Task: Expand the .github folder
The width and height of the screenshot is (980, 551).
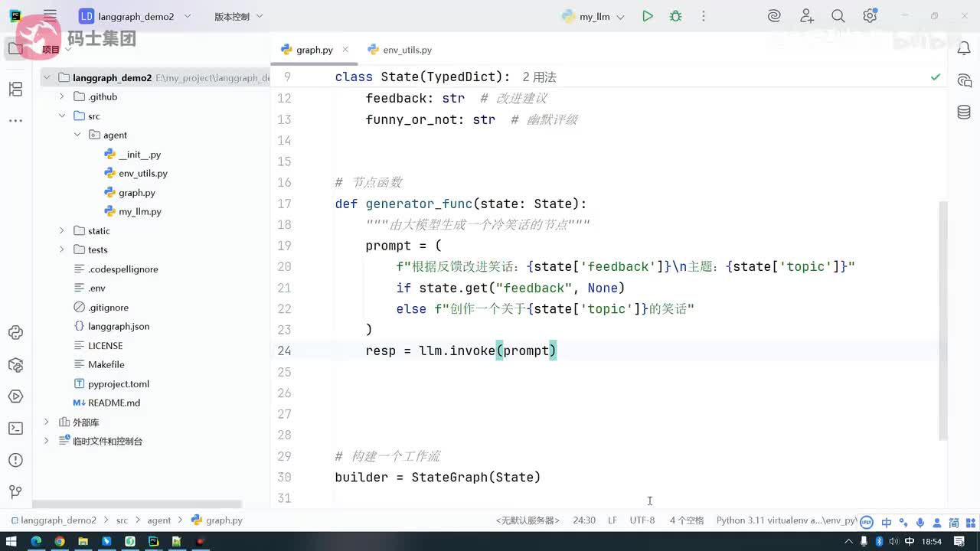Action: point(62,97)
